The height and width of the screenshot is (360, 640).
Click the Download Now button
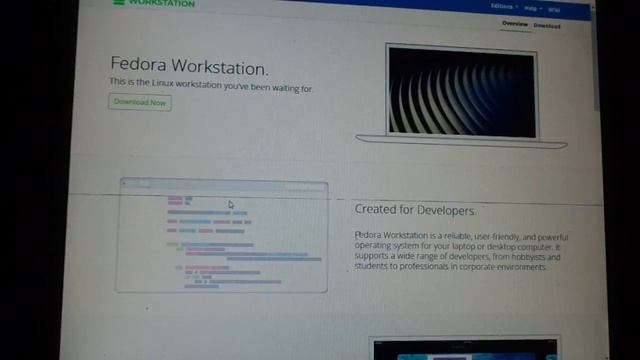140,102
